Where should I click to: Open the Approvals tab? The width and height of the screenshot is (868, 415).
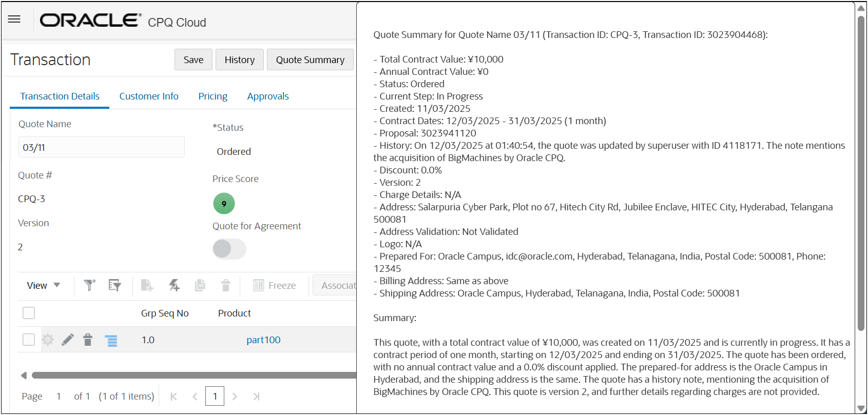click(x=268, y=96)
